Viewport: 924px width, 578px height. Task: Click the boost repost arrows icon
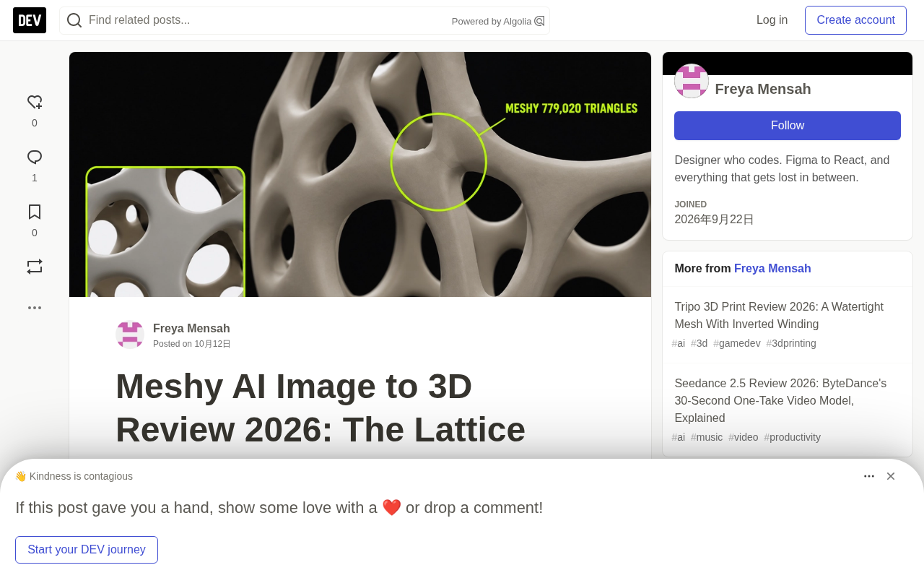click(35, 267)
